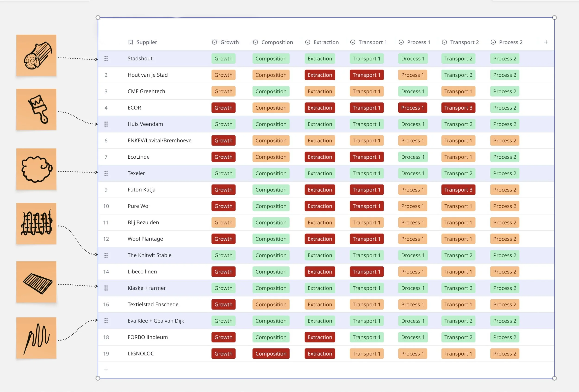Select the sheep wool sticky note
Screen dimensions: 579x392
[36, 169]
